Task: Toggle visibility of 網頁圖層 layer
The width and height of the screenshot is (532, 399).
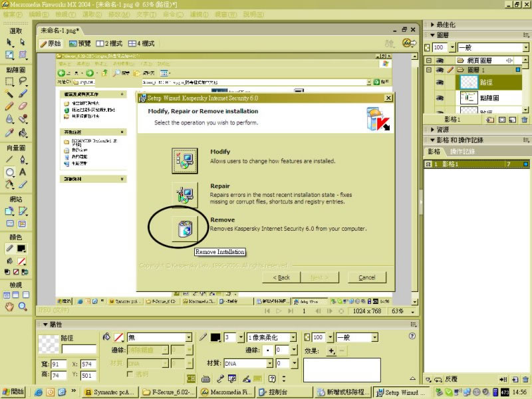Action: pyautogui.click(x=440, y=61)
